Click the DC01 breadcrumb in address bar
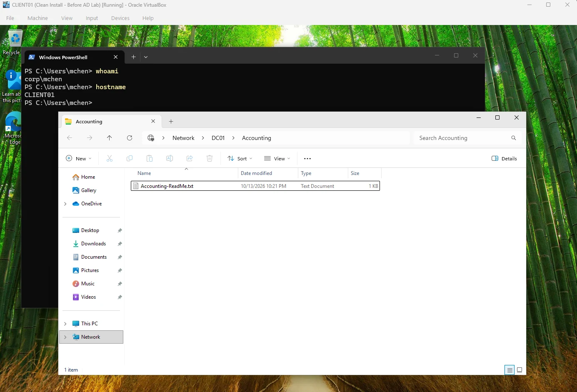This screenshot has width=577, height=392. 218,138
